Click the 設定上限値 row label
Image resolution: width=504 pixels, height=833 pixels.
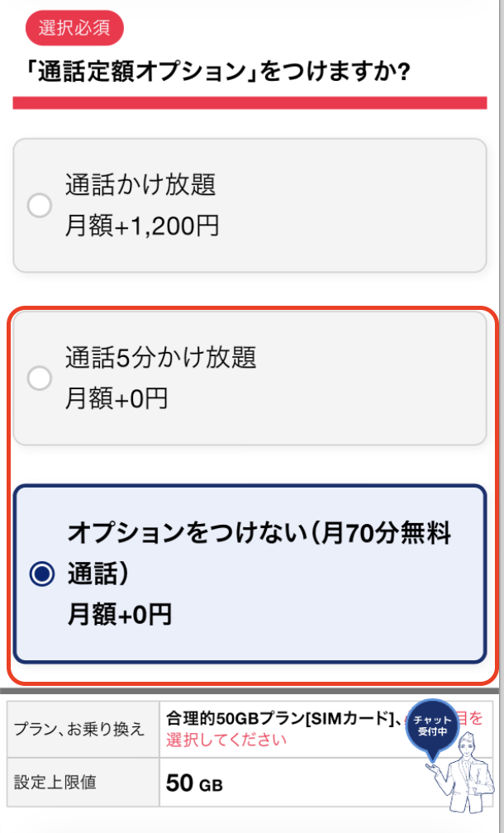tap(55, 782)
